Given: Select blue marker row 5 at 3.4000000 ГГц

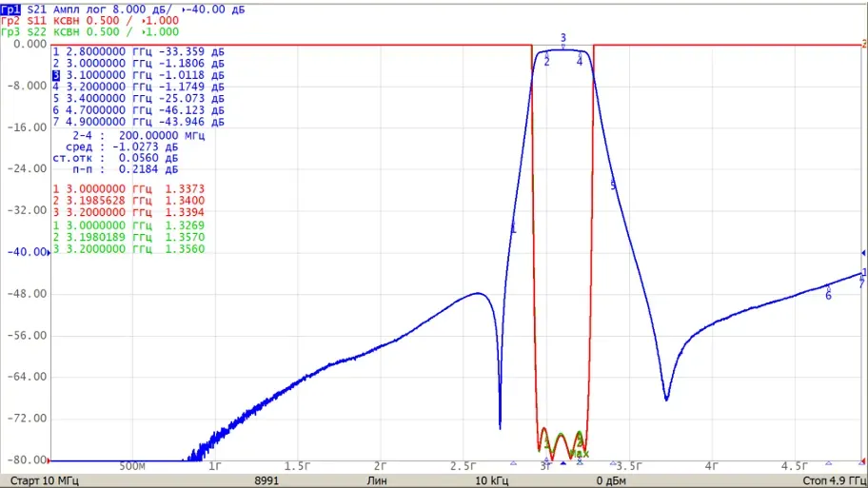Looking at the screenshot, I should [138, 98].
